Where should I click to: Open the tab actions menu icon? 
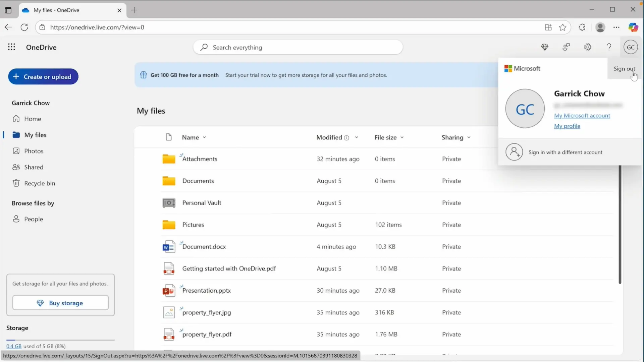click(8, 10)
